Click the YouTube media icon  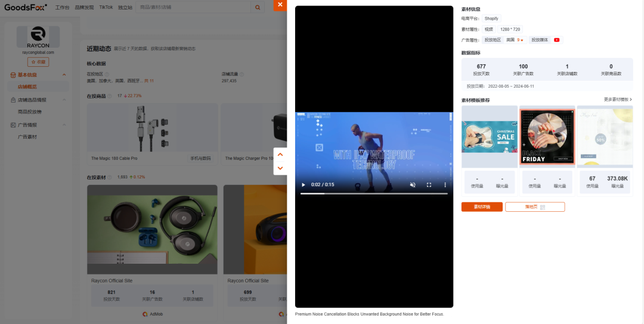556,40
